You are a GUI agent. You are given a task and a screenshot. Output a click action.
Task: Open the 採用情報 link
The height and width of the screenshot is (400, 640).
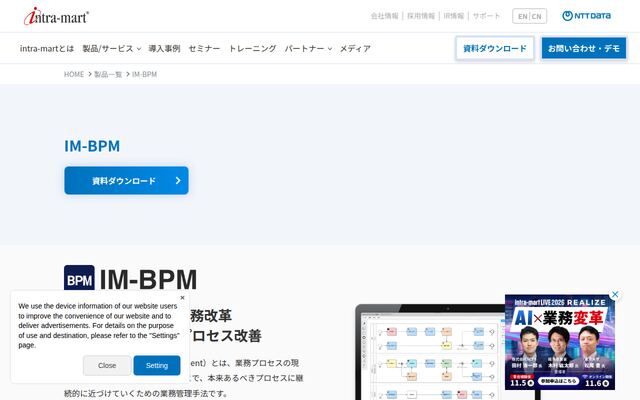[x=421, y=16]
